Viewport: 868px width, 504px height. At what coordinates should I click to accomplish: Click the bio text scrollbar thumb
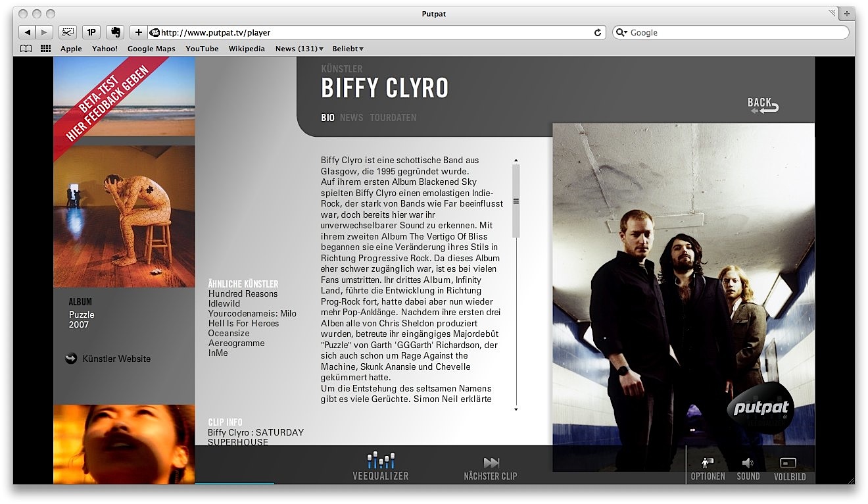[516, 201]
